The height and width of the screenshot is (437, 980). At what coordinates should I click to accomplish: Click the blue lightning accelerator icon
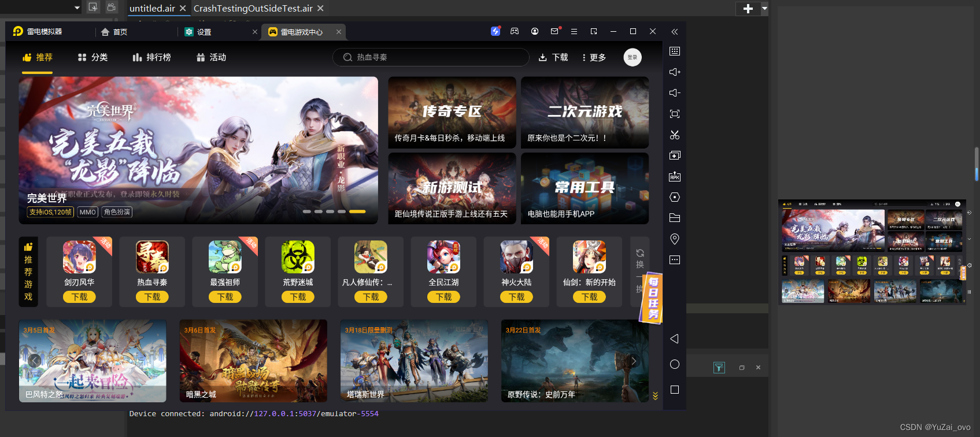[x=495, y=31]
